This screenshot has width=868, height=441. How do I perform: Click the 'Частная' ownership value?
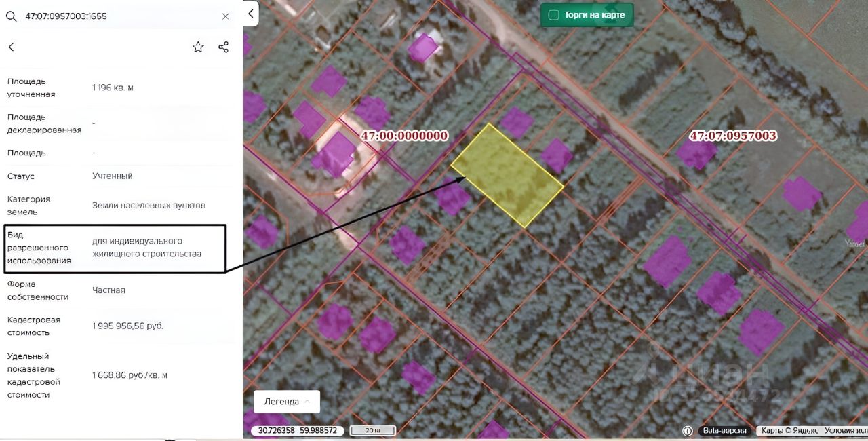pyautogui.click(x=108, y=290)
